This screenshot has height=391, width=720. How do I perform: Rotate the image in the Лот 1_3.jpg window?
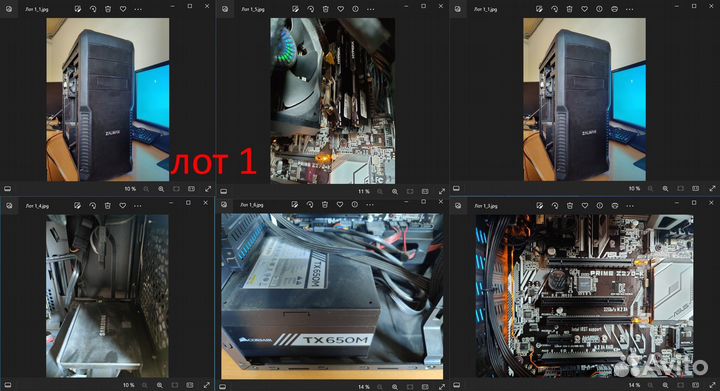point(555,206)
